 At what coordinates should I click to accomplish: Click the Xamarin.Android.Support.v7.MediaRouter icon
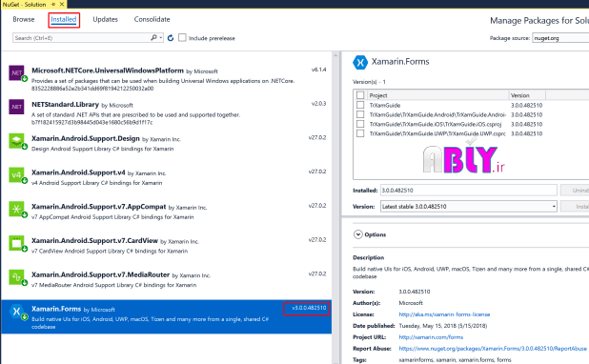[16, 277]
